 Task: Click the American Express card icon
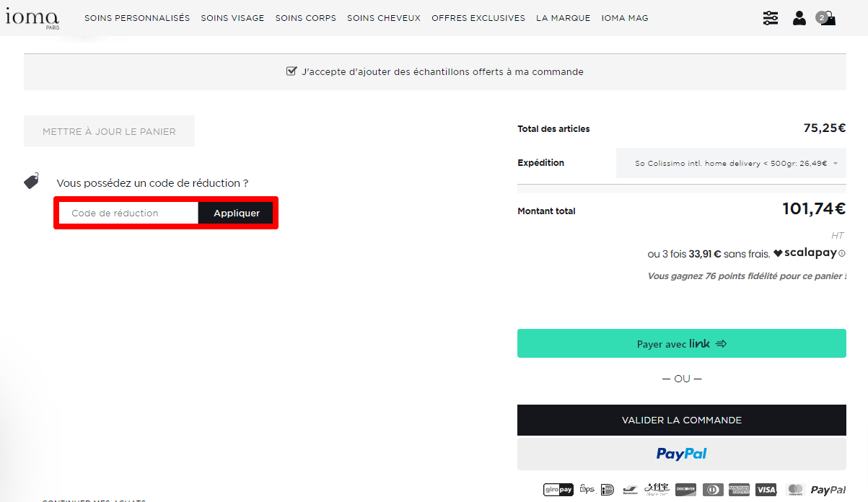(739, 490)
